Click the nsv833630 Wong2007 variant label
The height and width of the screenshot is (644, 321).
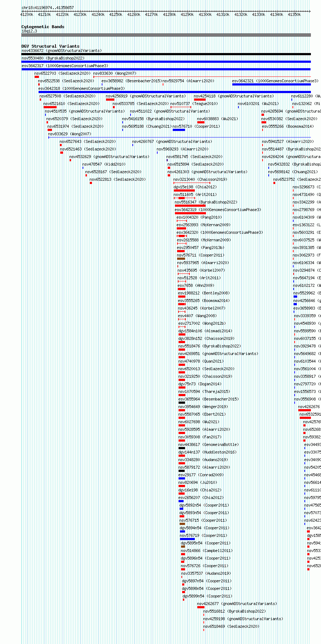tap(115, 73)
